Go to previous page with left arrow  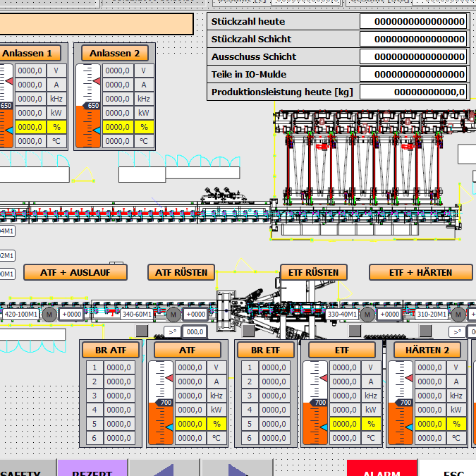pyautogui.click(x=164, y=470)
